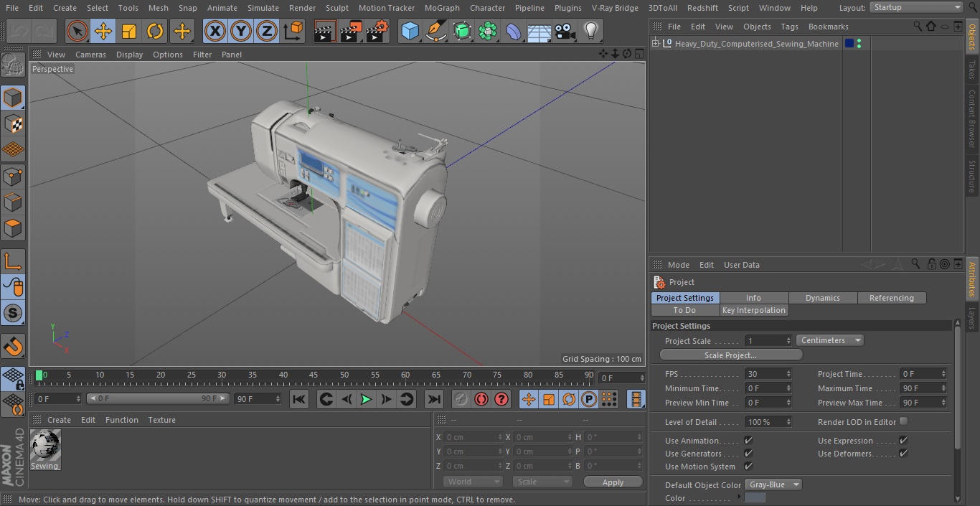Open the deformer Bend tool
Viewport: 980px width, 506px height.
point(513,31)
